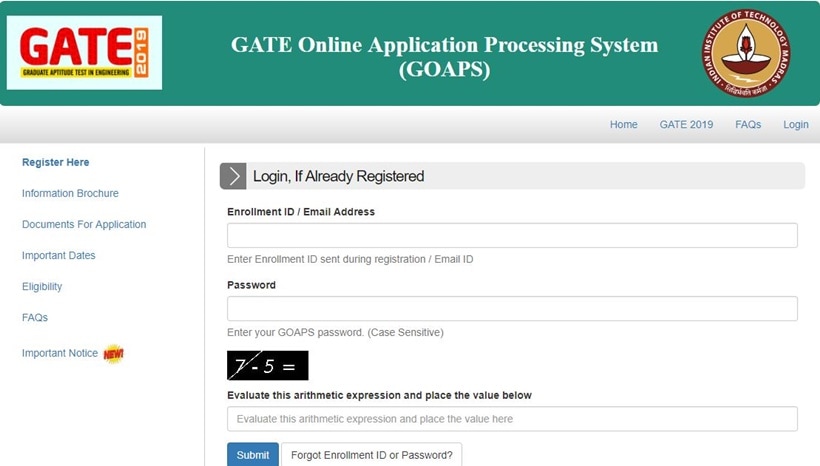Image resolution: width=820 pixels, height=466 pixels.
Task: Click the Password field label
Action: click(x=251, y=285)
